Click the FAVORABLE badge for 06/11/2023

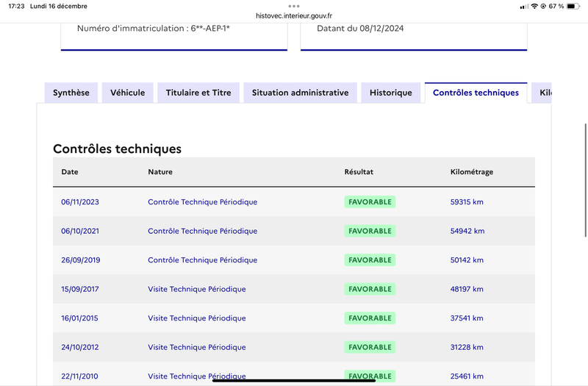[370, 201]
